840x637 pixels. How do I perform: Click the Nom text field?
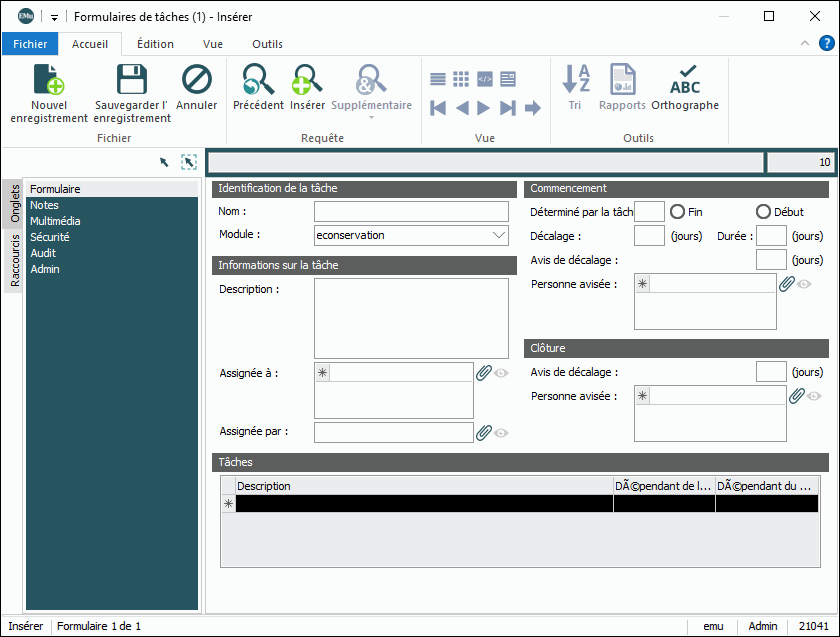pos(411,212)
